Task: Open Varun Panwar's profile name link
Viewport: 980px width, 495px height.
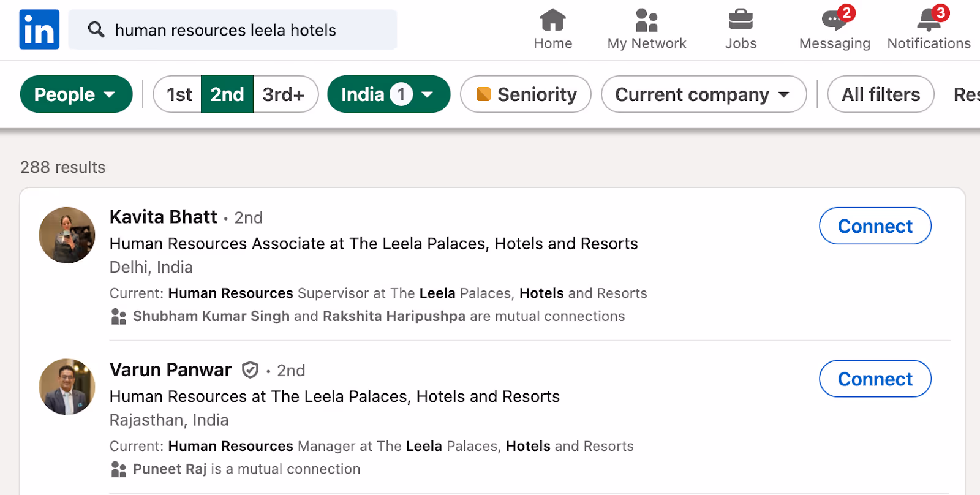Action: tap(170, 370)
